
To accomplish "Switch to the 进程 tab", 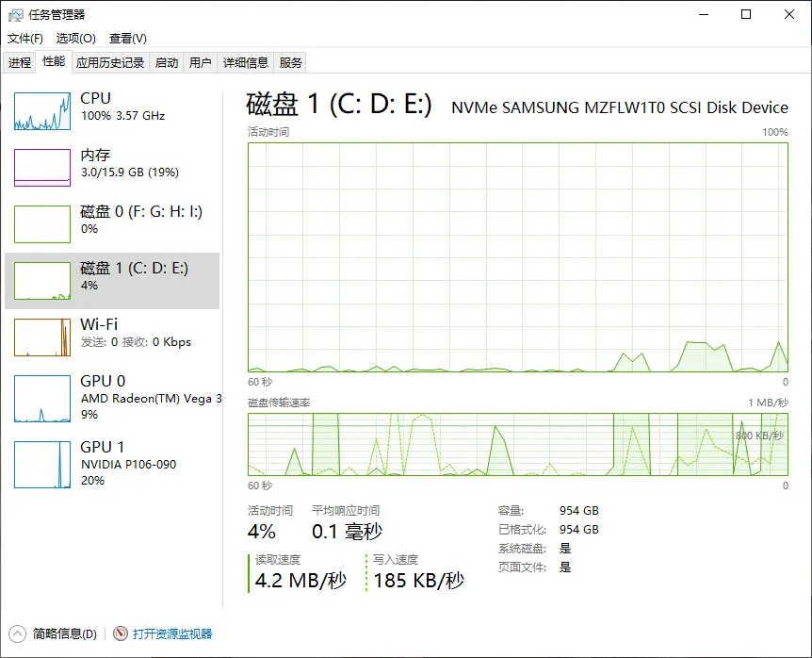I will pos(20,63).
